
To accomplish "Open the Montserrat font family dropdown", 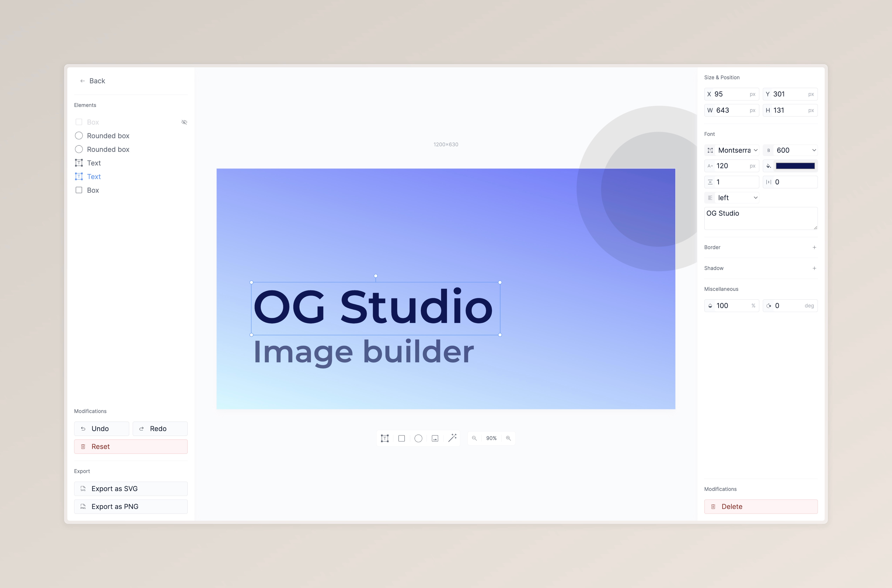I will click(x=732, y=150).
